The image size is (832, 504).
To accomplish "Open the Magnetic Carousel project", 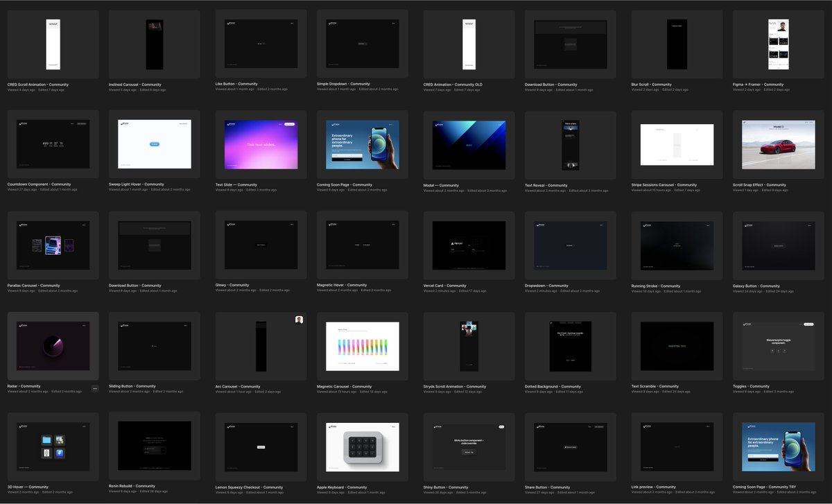I will pos(362,345).
